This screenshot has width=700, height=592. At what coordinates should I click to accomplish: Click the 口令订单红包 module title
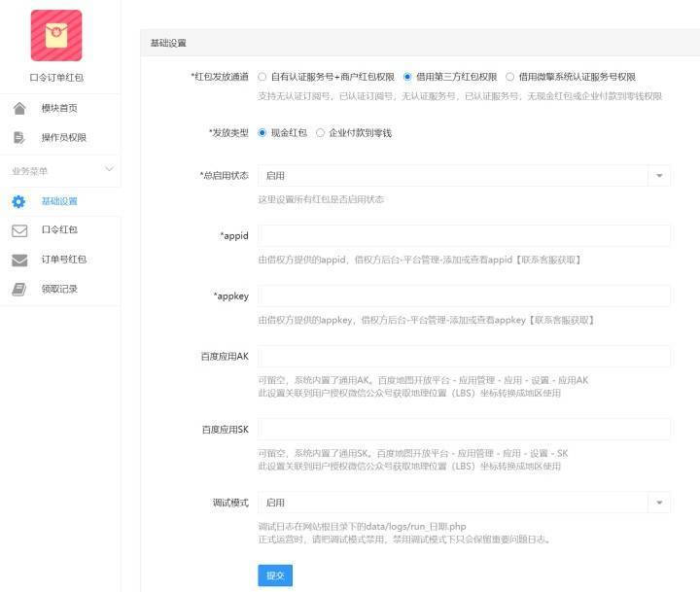point(56,78)
